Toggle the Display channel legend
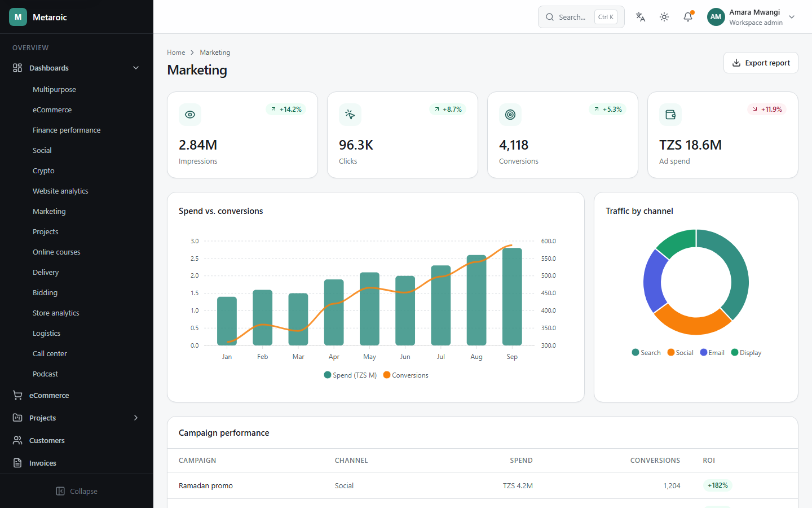 click(746, 353)
